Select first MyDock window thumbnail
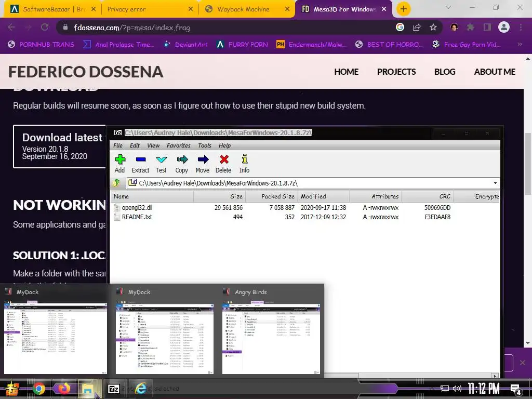The height and width of the screenshot is (399, 532). [x=55, y=331]
